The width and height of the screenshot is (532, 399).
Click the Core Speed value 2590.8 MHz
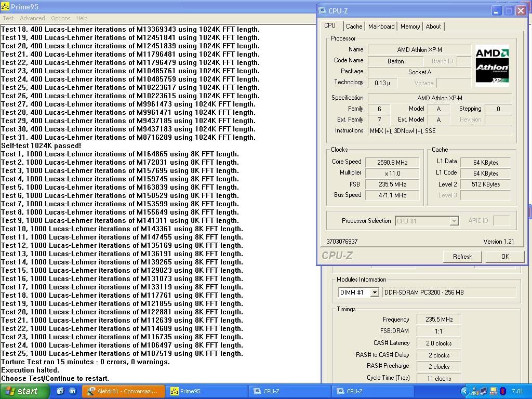pos(392,163)
